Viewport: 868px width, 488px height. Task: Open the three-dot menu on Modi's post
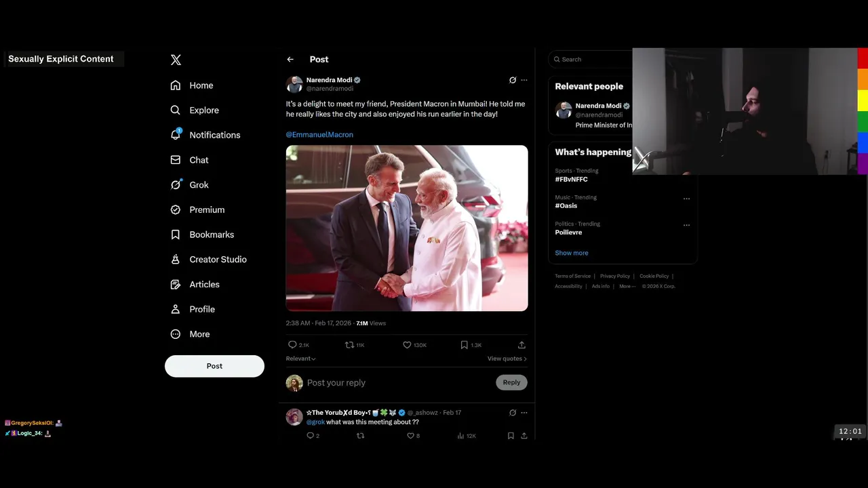coord(524,80)
